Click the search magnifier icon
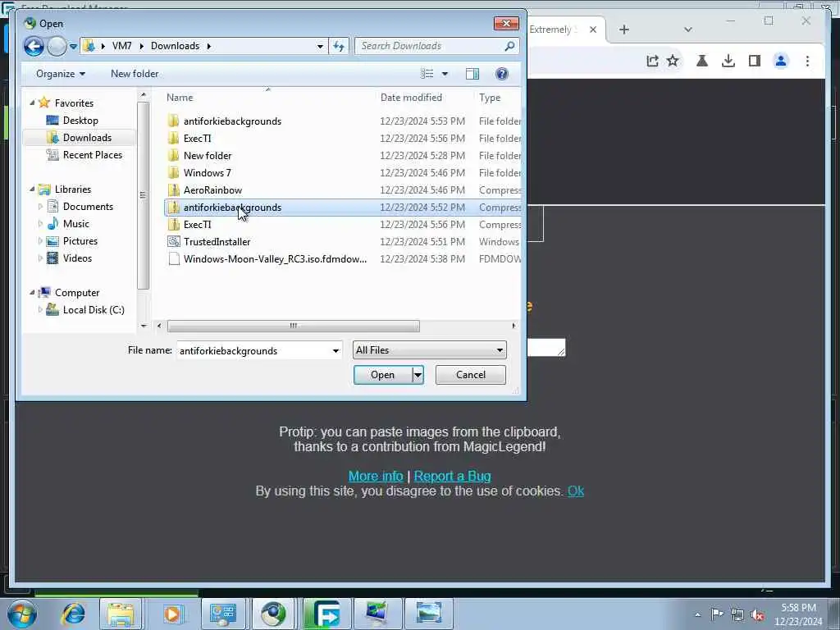Image resolution: width=840 pixels, height=630 pixels. pyautogui.click(x=509, y=46)
